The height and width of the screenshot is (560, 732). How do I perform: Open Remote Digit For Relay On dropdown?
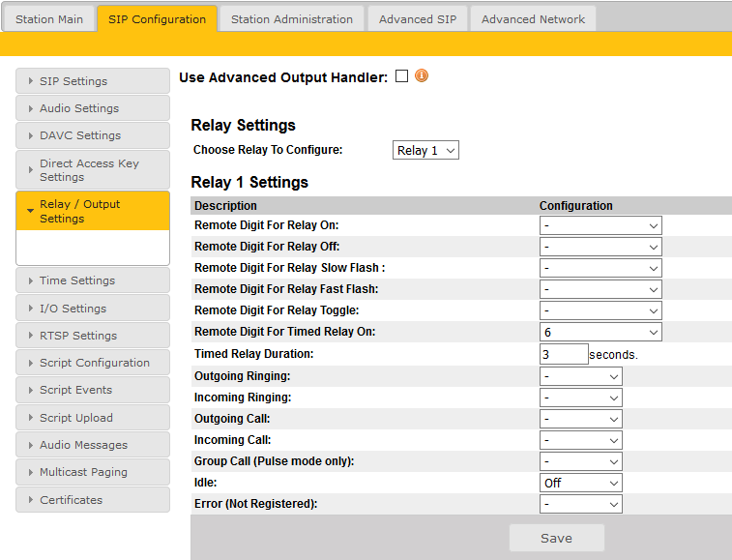[x=600, y=225]
